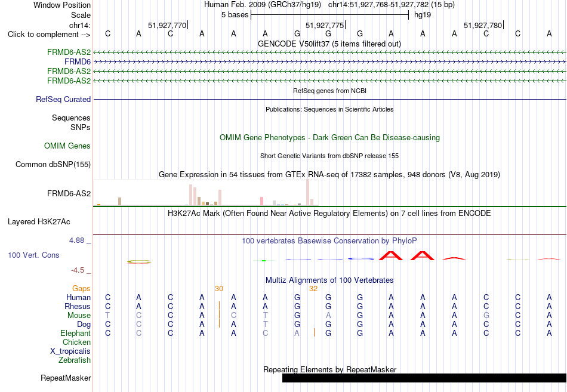The image size is (567, 392).
Task: Click the -4.5 PhyloP lower scale value
Action: point(78,270)
